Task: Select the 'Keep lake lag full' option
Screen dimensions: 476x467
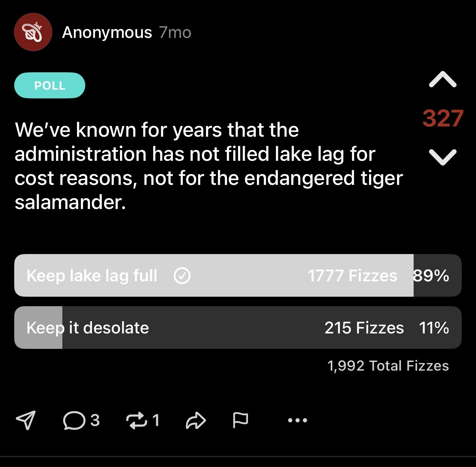Action: click(92, 275)
